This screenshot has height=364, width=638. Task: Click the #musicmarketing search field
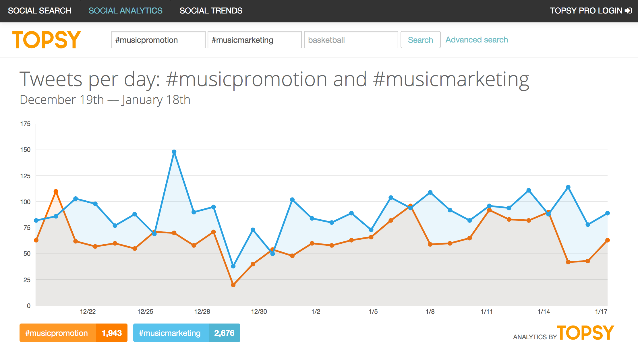[x=254, y=40]
